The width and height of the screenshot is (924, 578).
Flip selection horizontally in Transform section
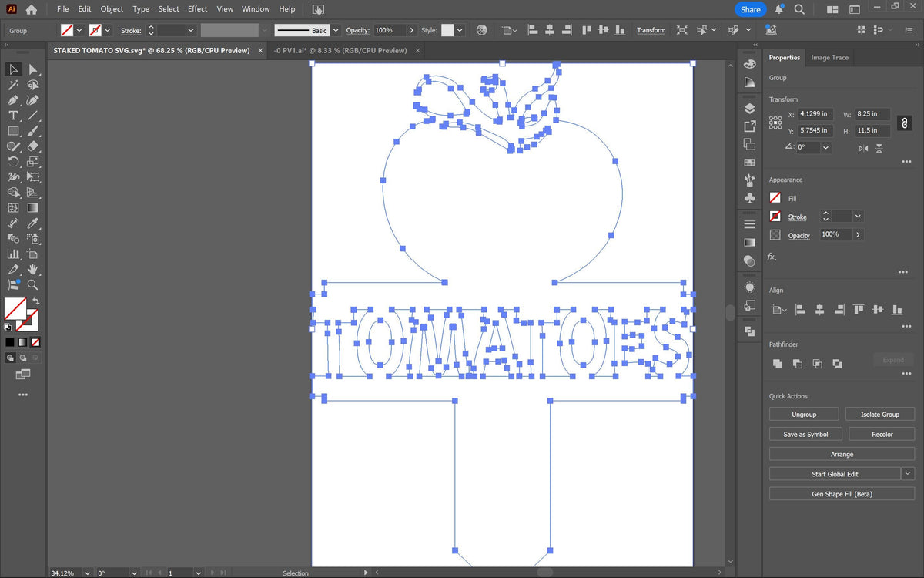(863, 148)
